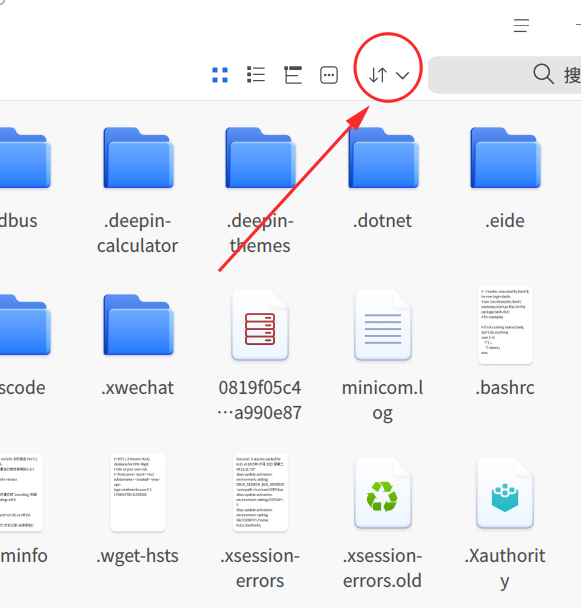Click the .wget-hsts file name label

coord(138,556)
